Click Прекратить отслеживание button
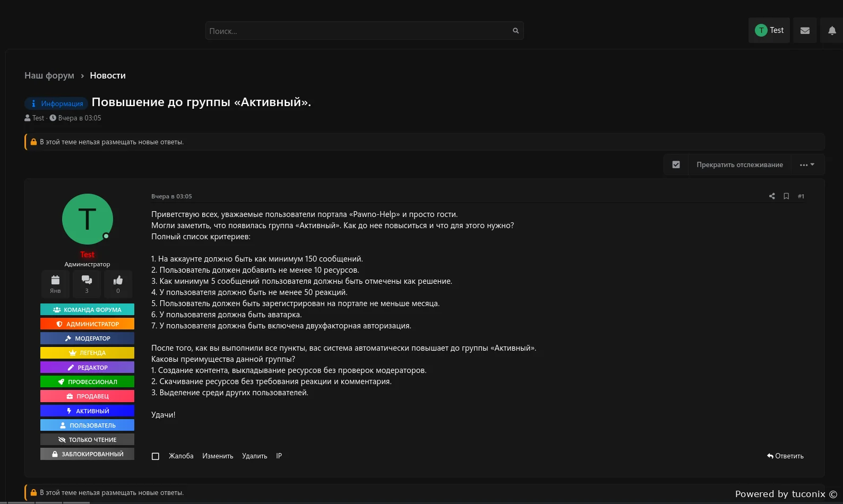 739,164
